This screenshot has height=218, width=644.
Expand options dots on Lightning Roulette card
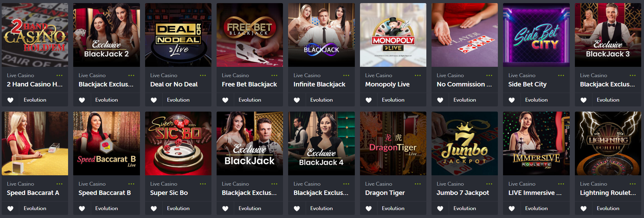(633, 184)
